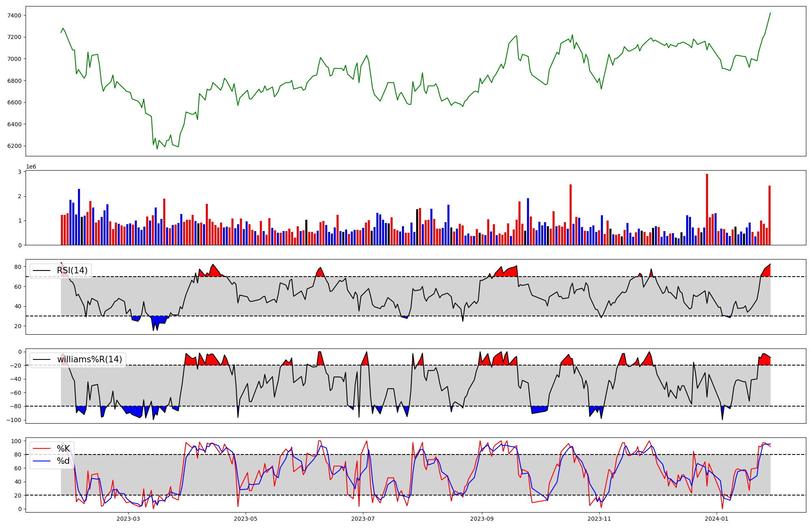
Task: Click the 6800 price axis label
Action: click(14, 81)
